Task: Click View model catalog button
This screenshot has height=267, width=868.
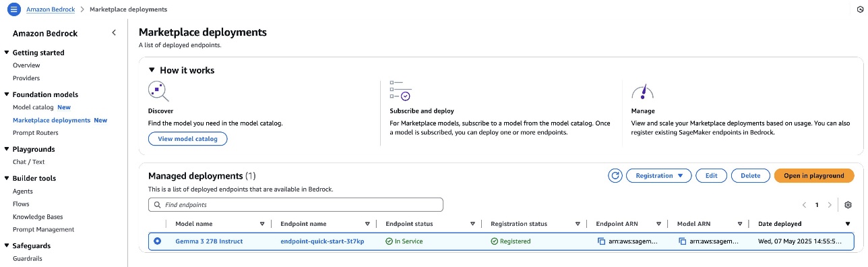Action: pyautogui.click(x=188, y=138)
